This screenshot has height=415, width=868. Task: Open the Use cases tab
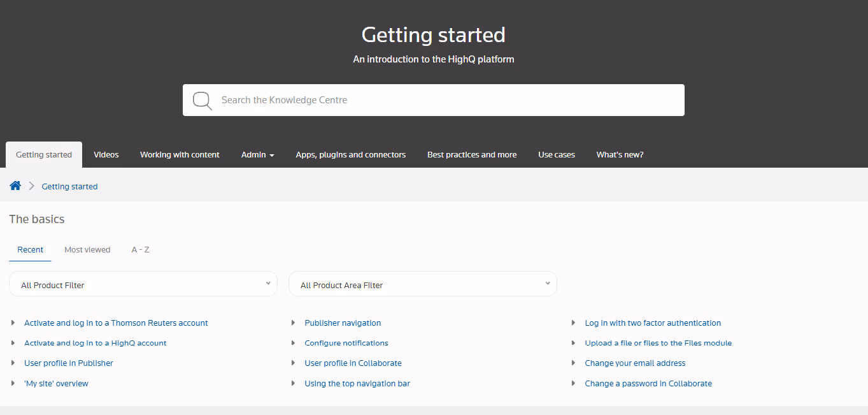tap(557, 154)
